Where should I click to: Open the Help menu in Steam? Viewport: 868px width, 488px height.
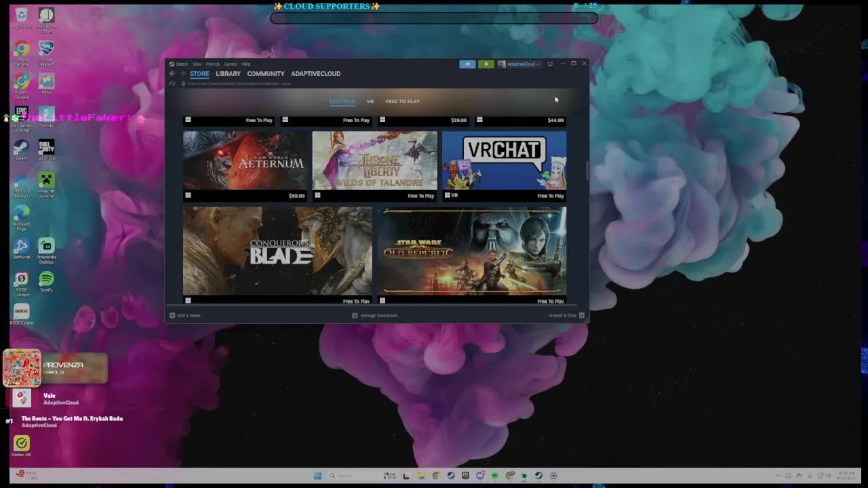pyautogui.click(x=246, y=64)
